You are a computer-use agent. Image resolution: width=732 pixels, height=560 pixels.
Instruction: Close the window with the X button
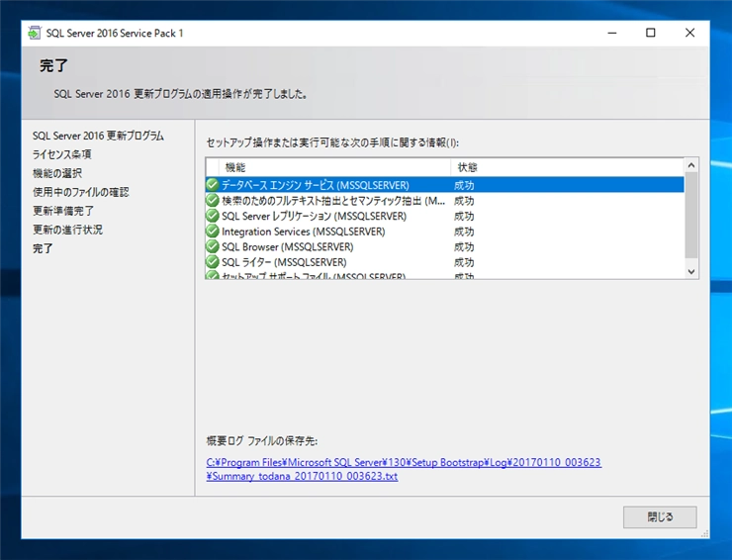point(689,33)
